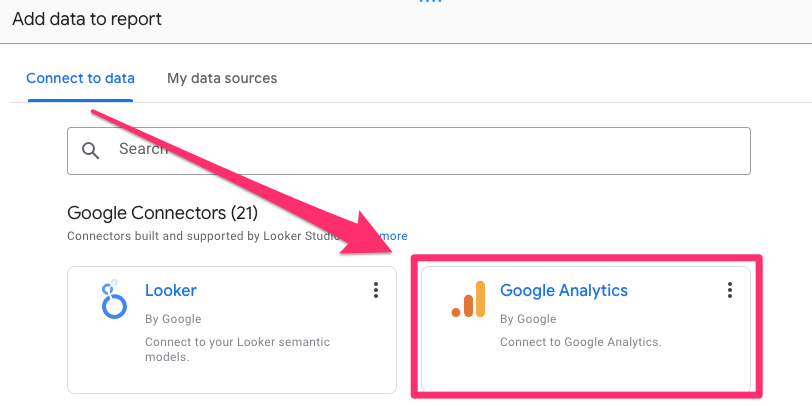Click the Google Analytics bar chart logo

coord(468,300)
